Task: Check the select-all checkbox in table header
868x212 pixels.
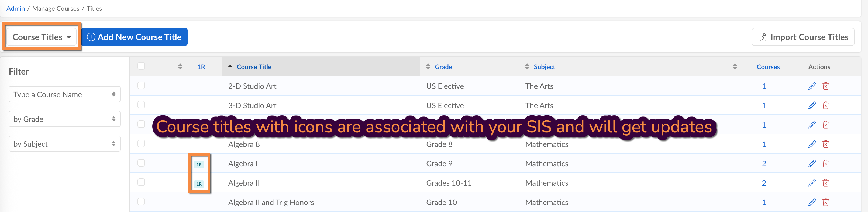Action: pos(141,66)
